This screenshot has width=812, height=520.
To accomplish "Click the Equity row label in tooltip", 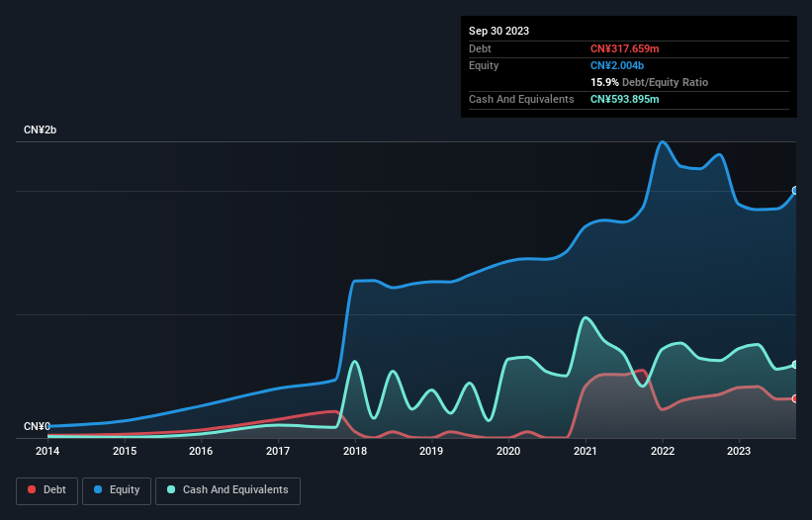I will 484,65.
